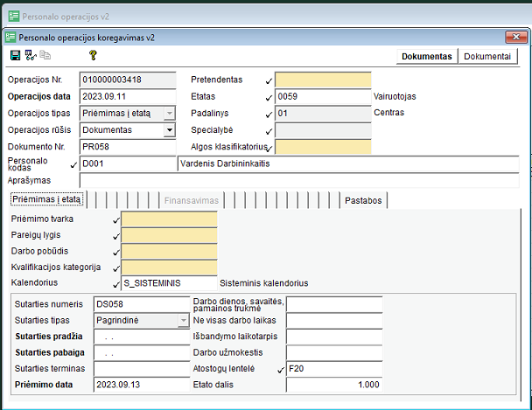Viewport: 532px width, 410px height.
Task: Switch to the Pastabos tab
Action: tap(363, 201)
